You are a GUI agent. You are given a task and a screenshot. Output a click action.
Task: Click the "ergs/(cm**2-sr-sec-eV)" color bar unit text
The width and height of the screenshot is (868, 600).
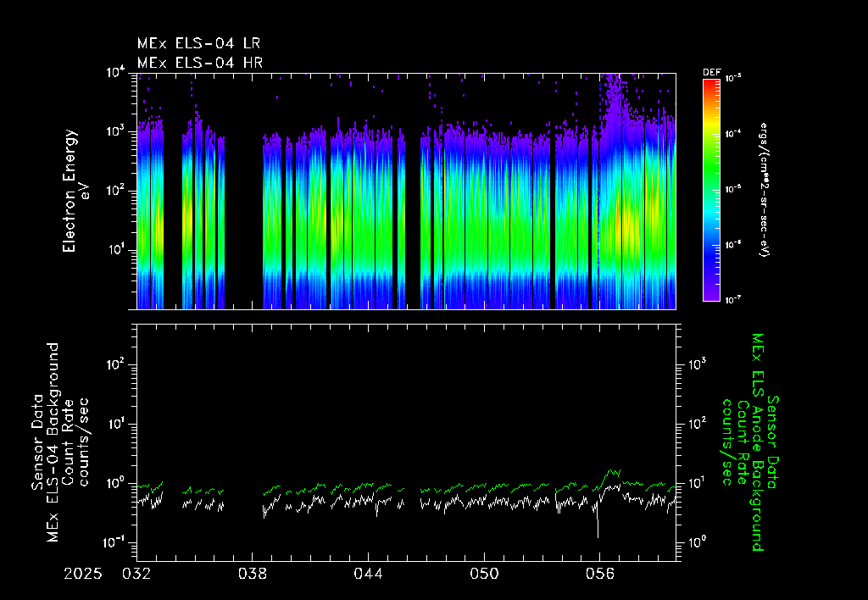point(765,190)
